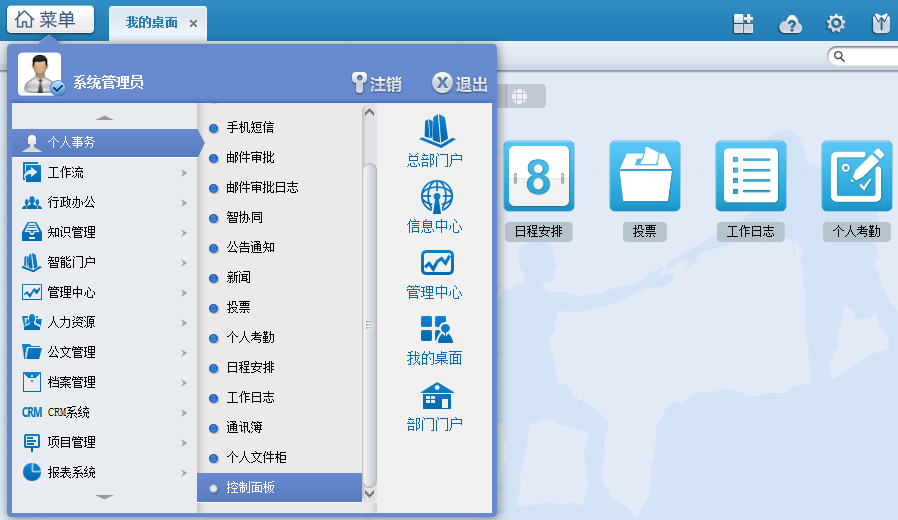898x520 pixels.
Task: Launch the 日程安排 calendar desktop icon
Action: pos(538,176)
